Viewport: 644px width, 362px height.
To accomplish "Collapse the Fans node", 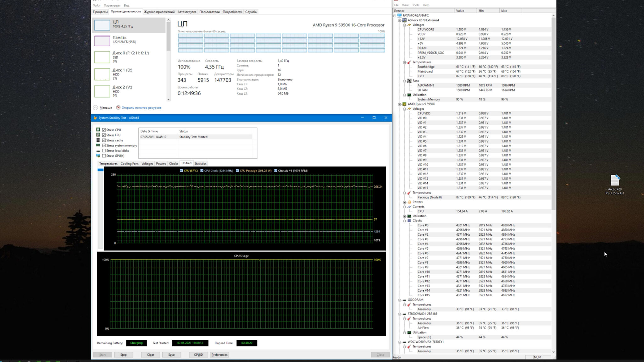I will point(405,81).
